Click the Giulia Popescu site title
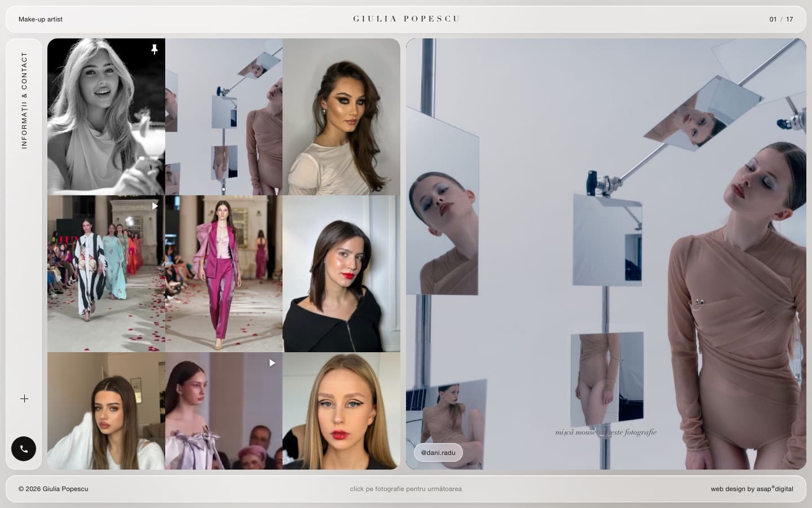Viewport: 812px width, 508px height. [x=407, y=19]
